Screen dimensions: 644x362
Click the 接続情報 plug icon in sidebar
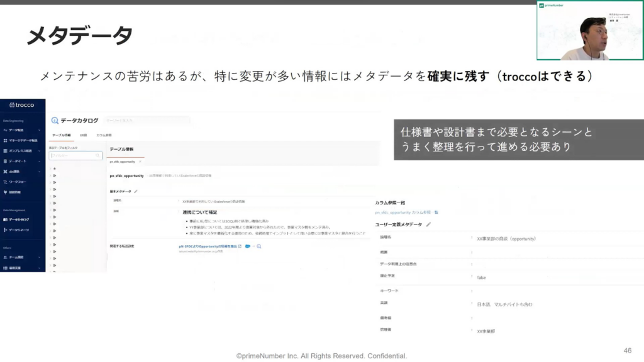tap(6, 192)
